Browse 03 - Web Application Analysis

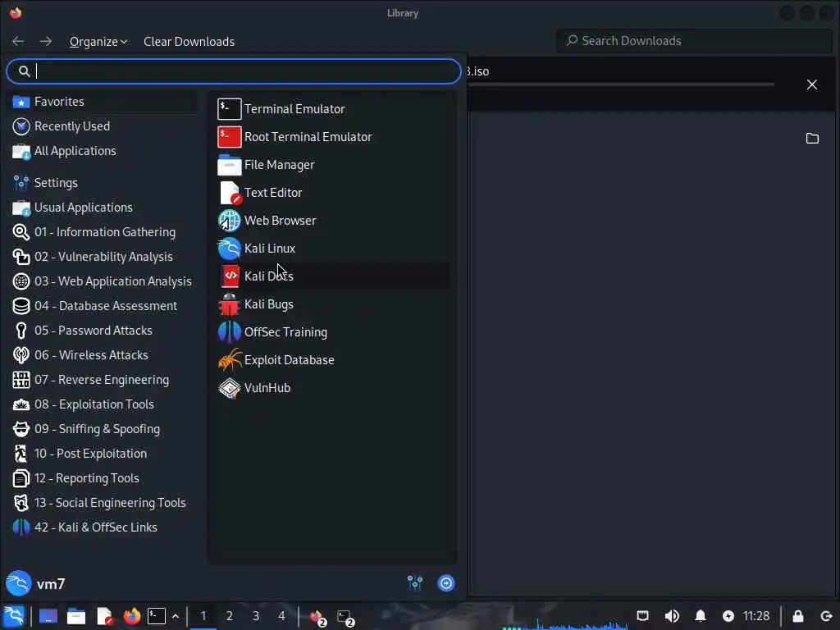click(x=102, y=281)
